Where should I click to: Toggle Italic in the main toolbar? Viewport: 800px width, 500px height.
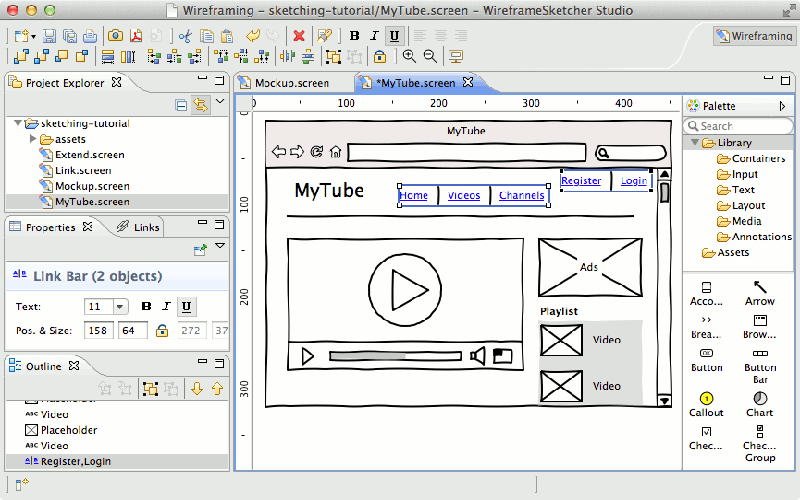374,36
